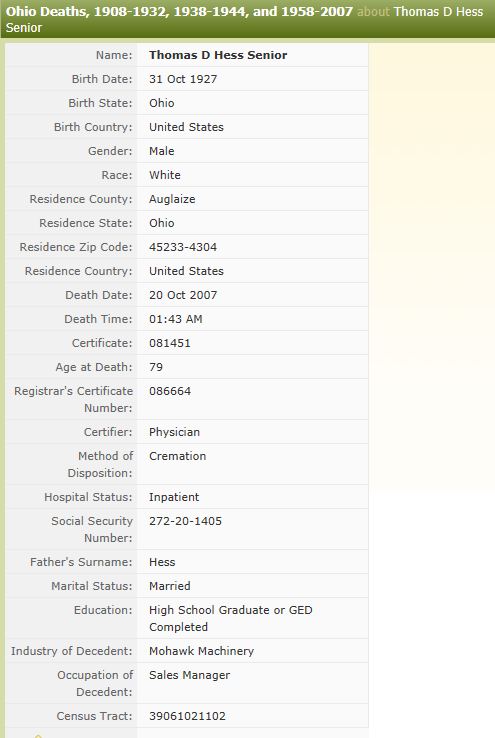Select zip code 45233-4304
Image resolution: width=495 pixels, height=738 pixels.
(x=183, y=247)
